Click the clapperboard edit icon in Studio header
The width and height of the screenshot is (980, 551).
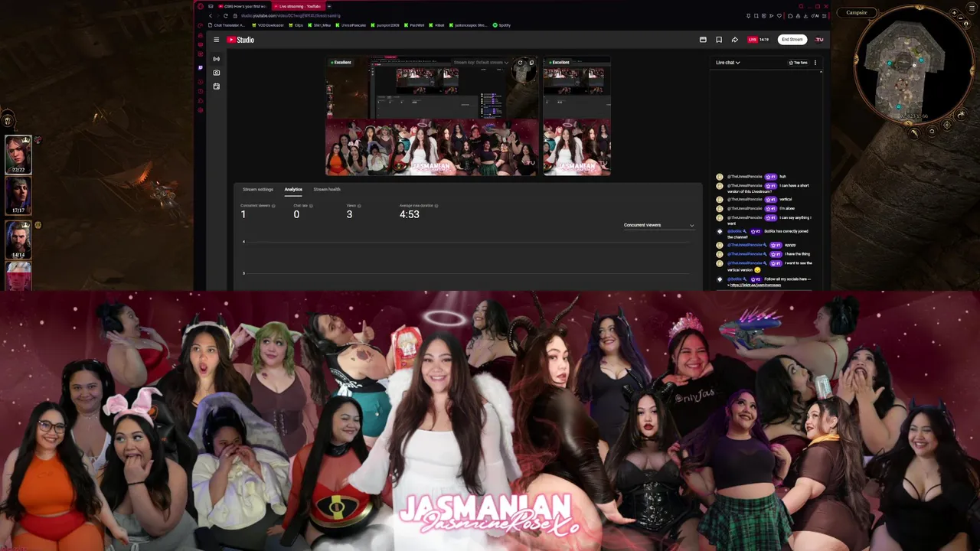tap(703, 40)
